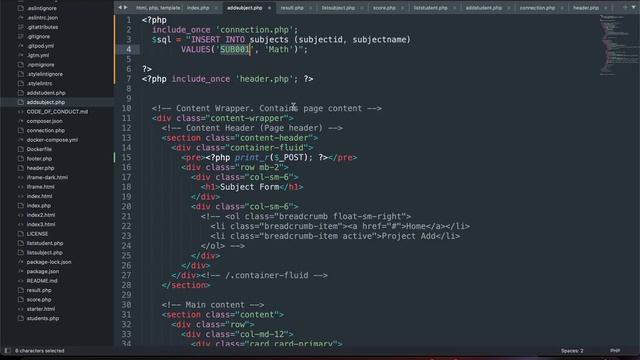640x360 pixels.
Task: Click the CODE_OF_CONDUCT.md file icon
Action: pos(20,111)
